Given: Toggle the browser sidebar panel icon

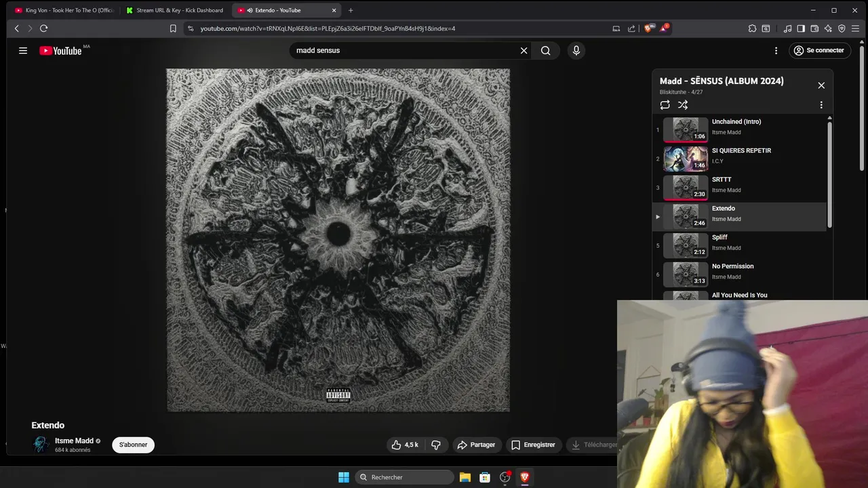Looking at the screenshot, I should point(801,28).
